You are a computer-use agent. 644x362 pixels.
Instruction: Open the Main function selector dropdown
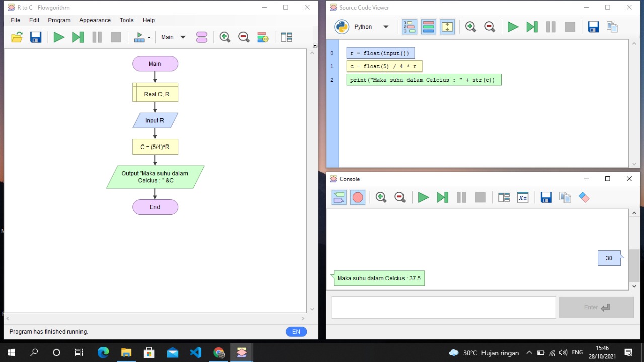click(173, 37)
